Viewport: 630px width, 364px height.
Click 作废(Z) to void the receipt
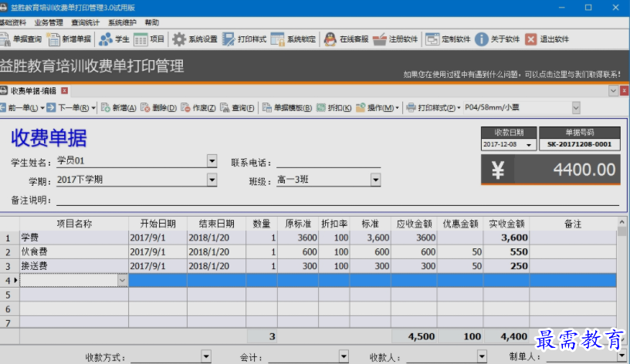[198, 107]
